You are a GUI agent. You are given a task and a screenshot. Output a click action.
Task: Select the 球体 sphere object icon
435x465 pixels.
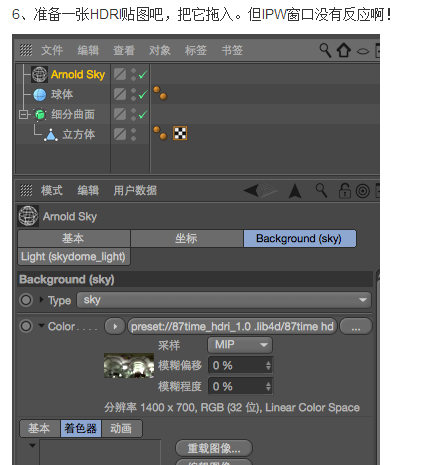40,95
